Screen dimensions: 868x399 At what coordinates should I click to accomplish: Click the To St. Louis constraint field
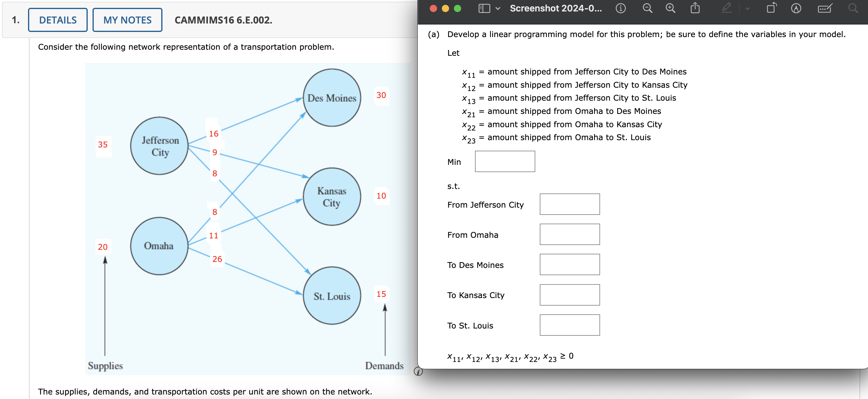(x=569, y=325)
